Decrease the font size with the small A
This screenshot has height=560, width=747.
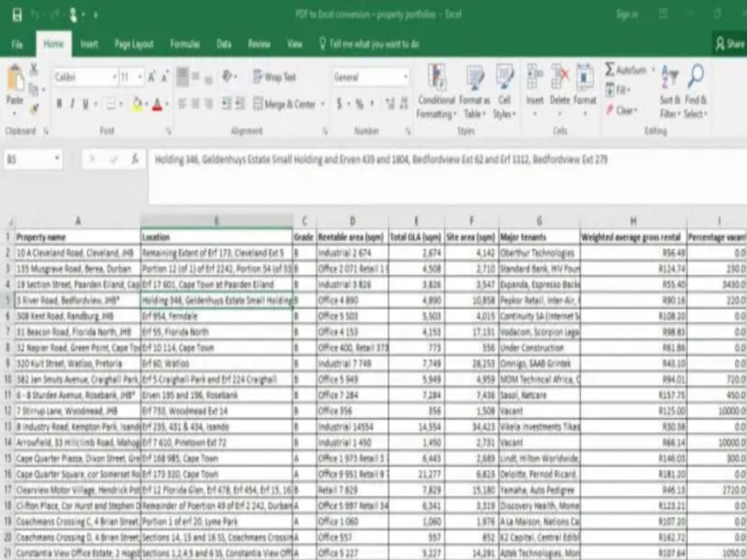tap(165, 77)
